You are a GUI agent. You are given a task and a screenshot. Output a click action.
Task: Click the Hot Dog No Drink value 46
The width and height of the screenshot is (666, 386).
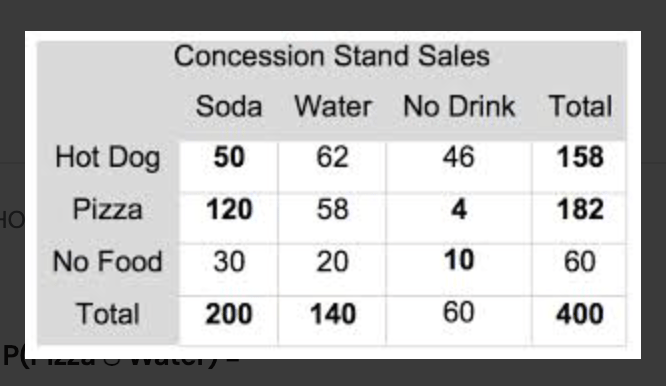point(458,157)
